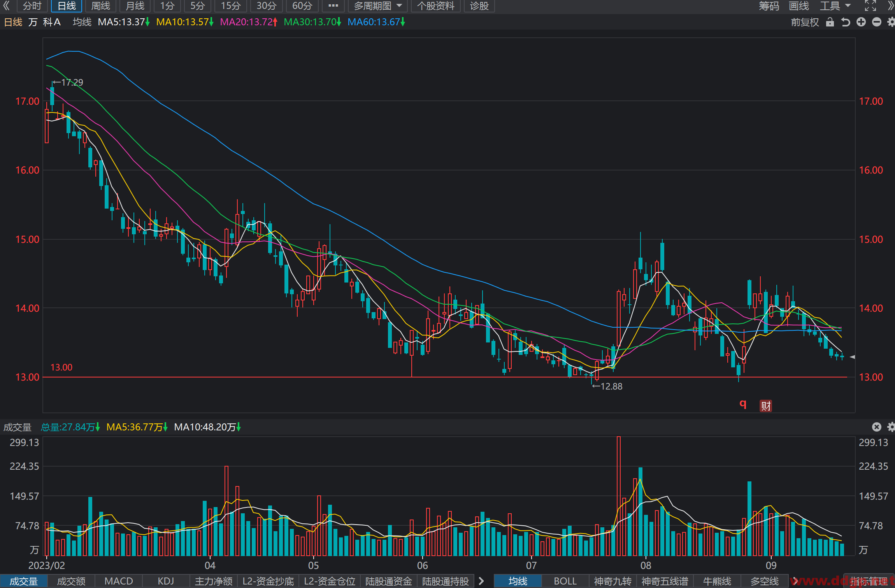Zoom in chart with plus icon

(x=861, y=22)
